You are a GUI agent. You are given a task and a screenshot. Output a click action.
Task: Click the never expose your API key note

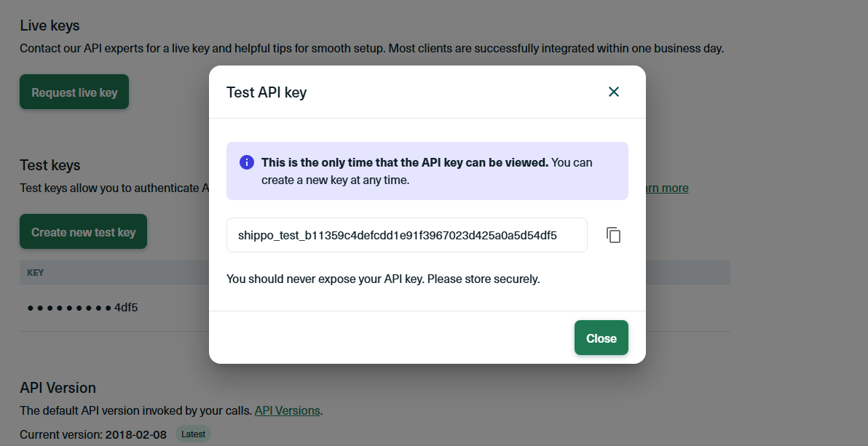click(x=383, y=279)
